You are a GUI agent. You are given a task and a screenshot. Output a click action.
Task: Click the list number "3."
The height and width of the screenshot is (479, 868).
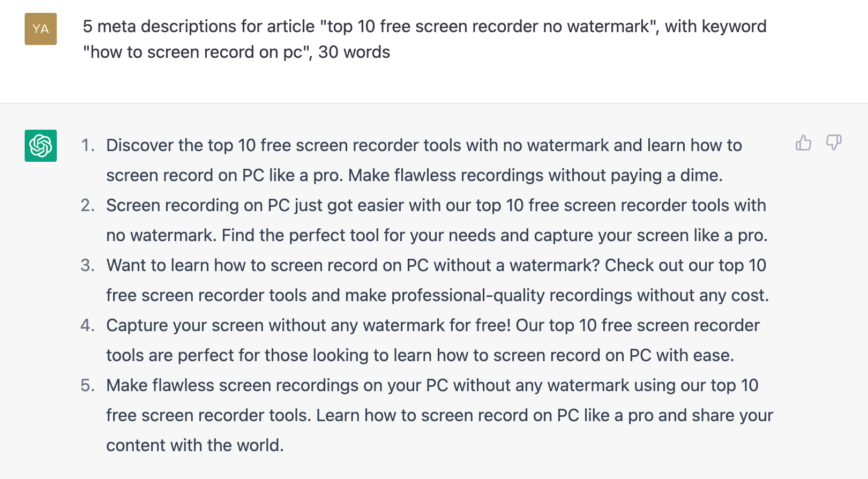88,265
